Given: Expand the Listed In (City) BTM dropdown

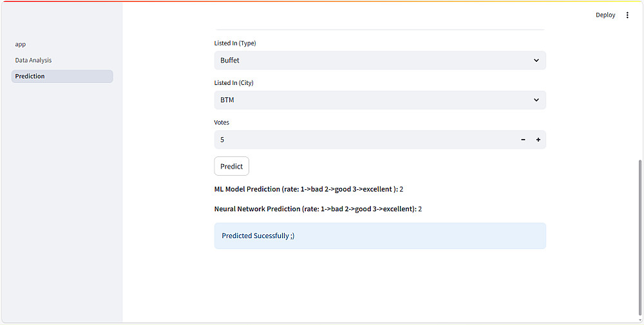Looking at the screenshot, I should tap(374, 100).
